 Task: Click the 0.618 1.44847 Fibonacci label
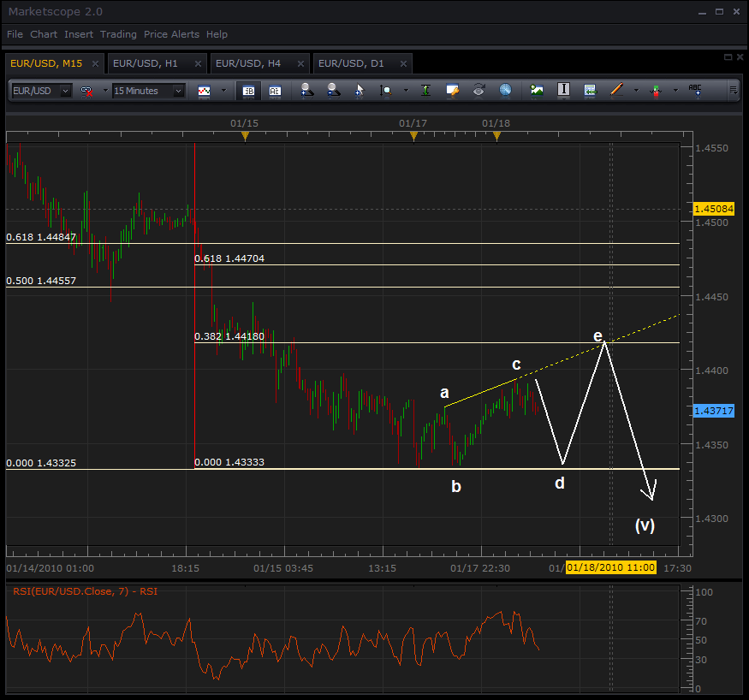point(41,237)
